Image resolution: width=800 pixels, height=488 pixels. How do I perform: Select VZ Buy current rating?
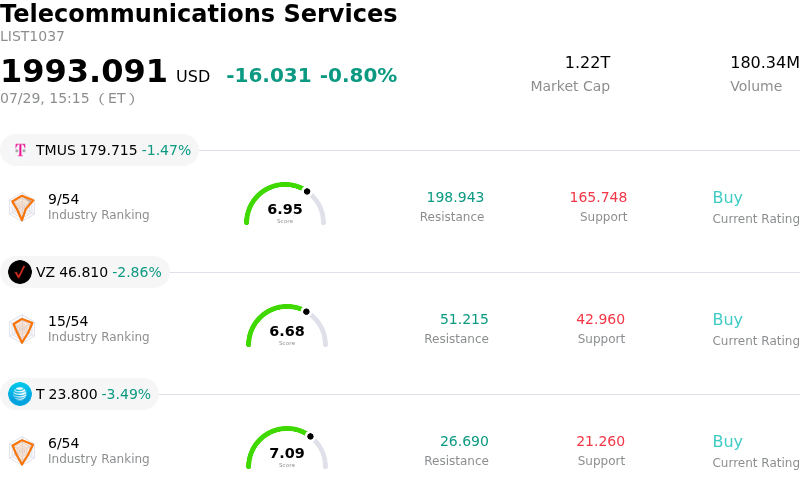click(x=727, y=319)
